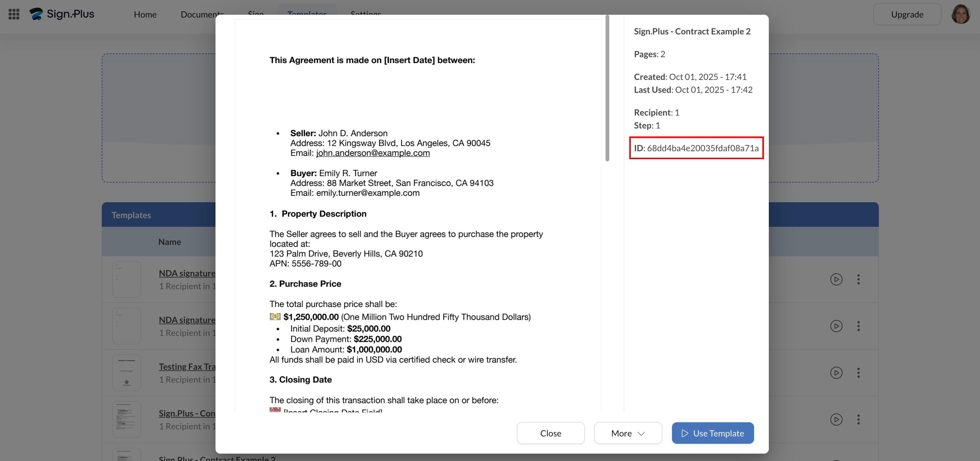The width and height of the screenshot is (980, 461).
Task: Go to the Home tab
Action: pyautogui.click(x=145, y=14)
